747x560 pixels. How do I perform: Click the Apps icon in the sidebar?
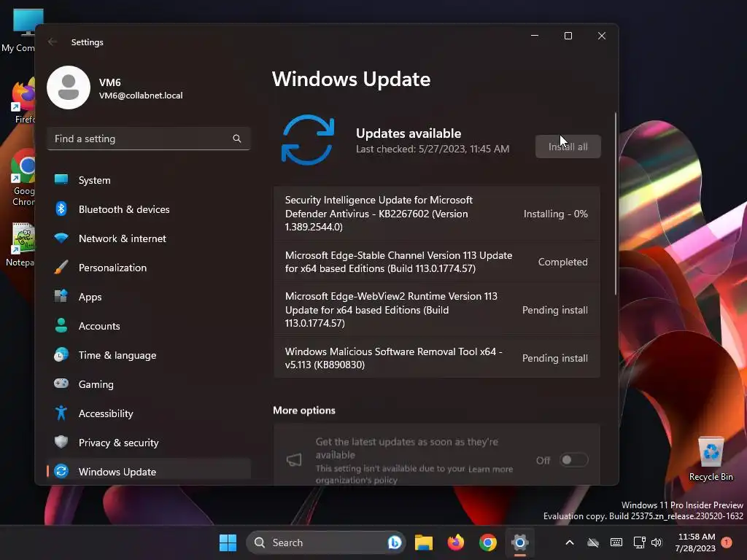[x=61, y=296]
